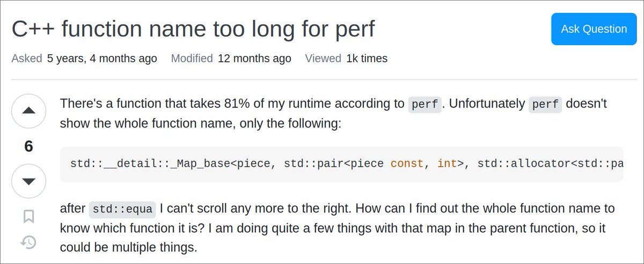Click the first inline "perf" code tag
Viewport: 644px width, 264px height.
point(425,105)
